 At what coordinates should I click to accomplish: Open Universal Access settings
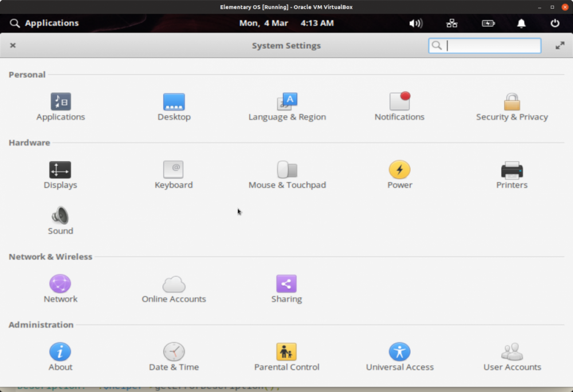click(399, 355)
